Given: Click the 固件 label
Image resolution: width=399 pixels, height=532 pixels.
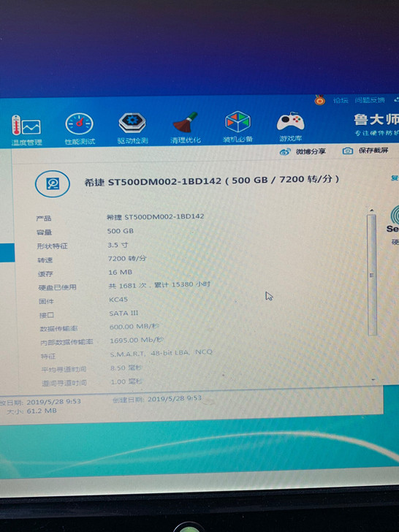Looking at the screenshot, I should pos(47,301).
